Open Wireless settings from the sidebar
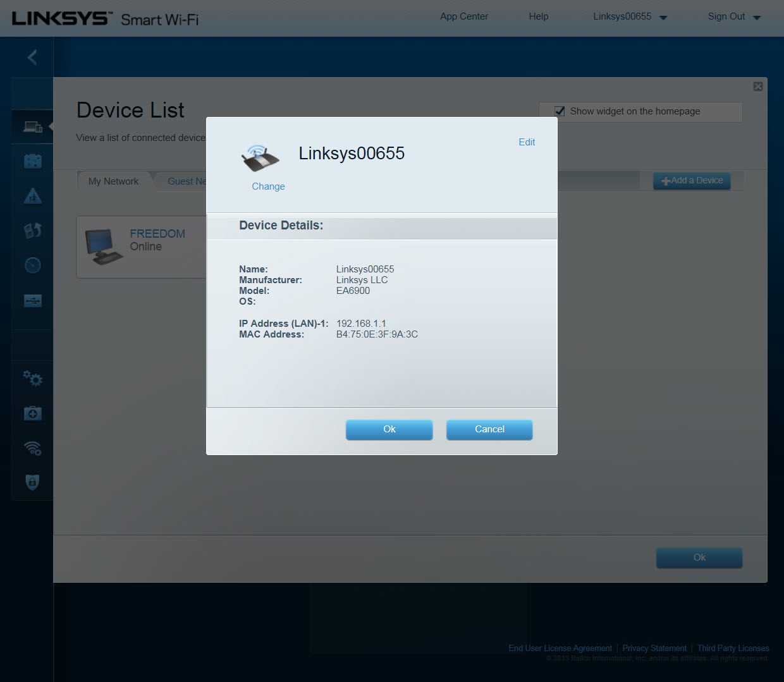Image resolution: width=784 pixels, height=682 pixels. coord(33,448)
